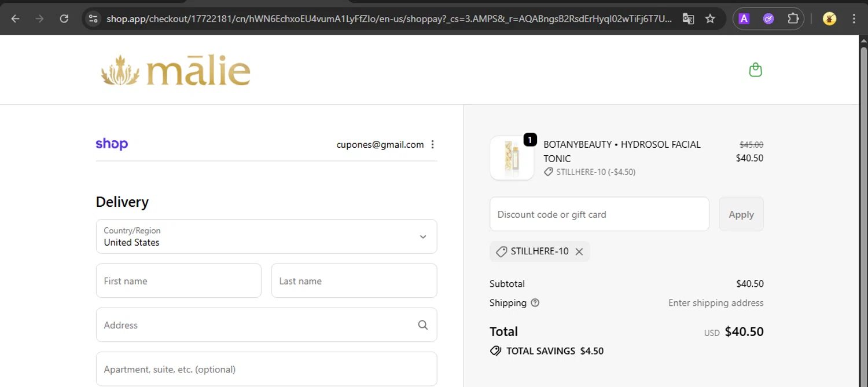Bookmark this page with star icon
868x387 pixels.
tap(710, 19)
